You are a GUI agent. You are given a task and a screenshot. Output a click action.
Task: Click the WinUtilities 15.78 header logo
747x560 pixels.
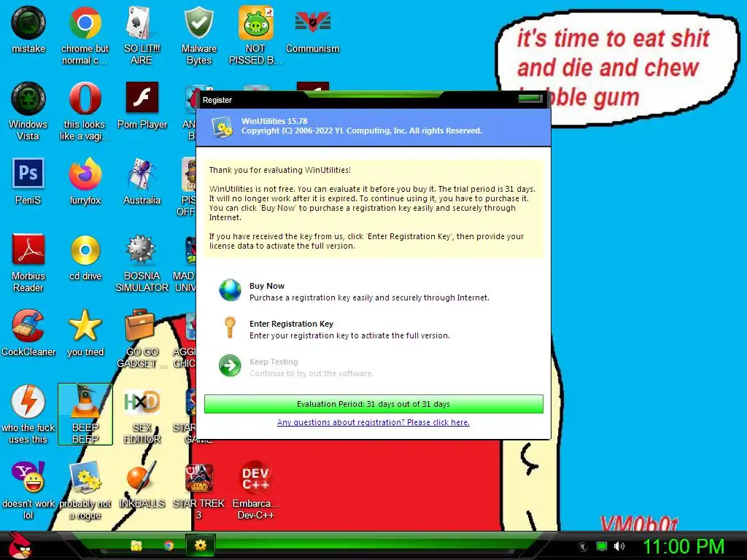222,127
